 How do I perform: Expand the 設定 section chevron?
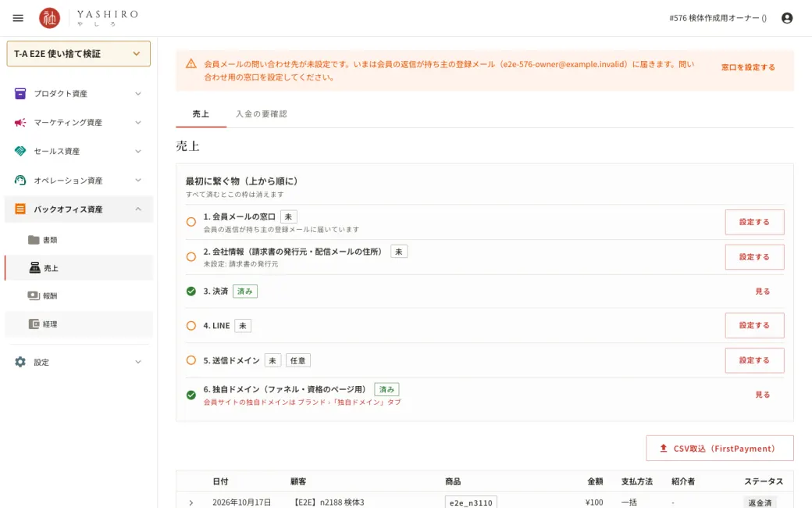click(x=137, y=362)
